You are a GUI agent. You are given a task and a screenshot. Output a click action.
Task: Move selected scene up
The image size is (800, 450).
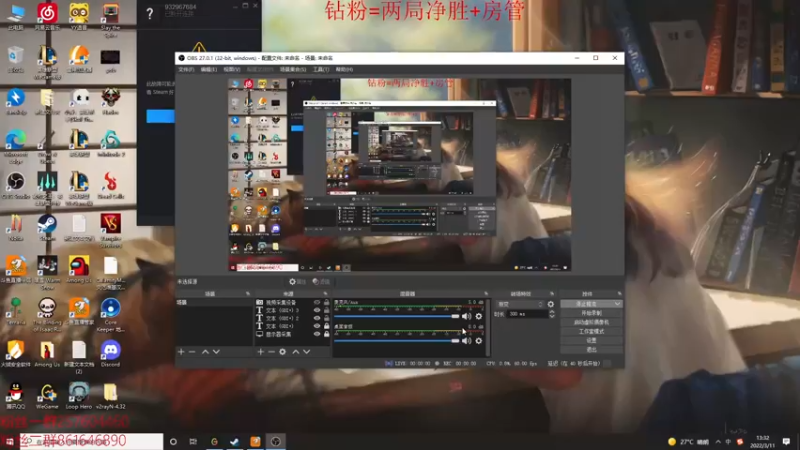[x=205, y=352]
